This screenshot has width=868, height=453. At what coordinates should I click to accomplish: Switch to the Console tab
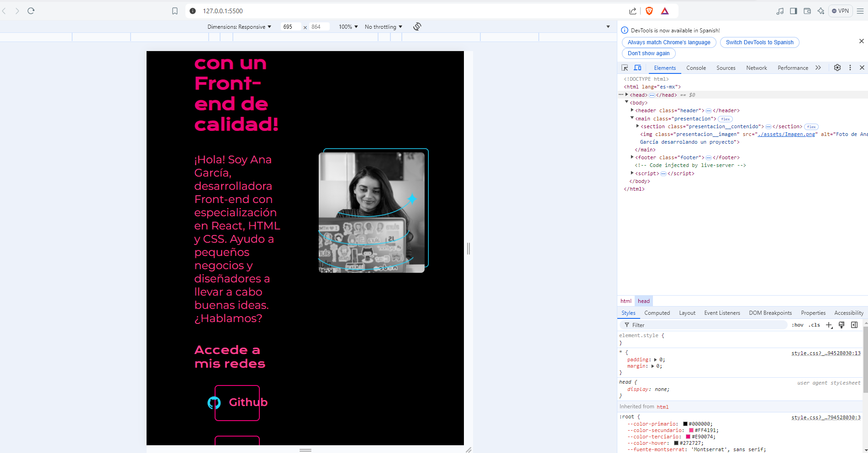(696, 68)
